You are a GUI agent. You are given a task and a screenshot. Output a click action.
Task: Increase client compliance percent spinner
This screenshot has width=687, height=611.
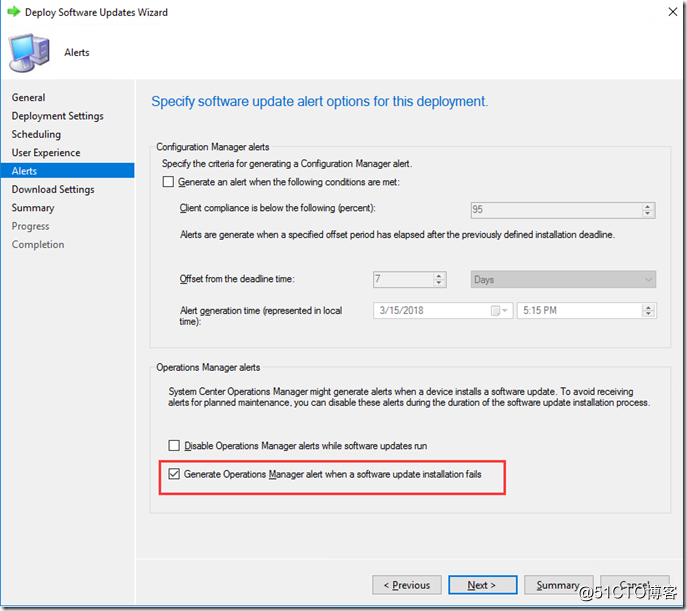pos(648,206)
